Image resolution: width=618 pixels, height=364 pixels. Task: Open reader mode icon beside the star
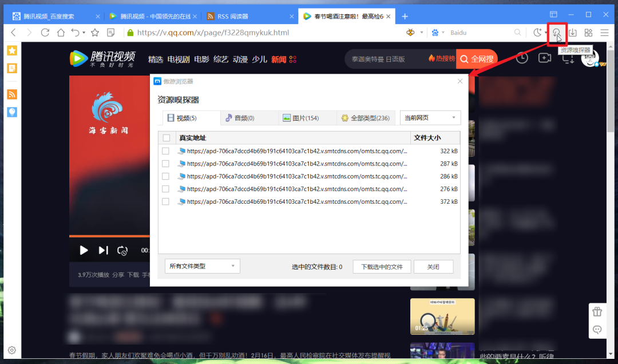coord(111,33)
